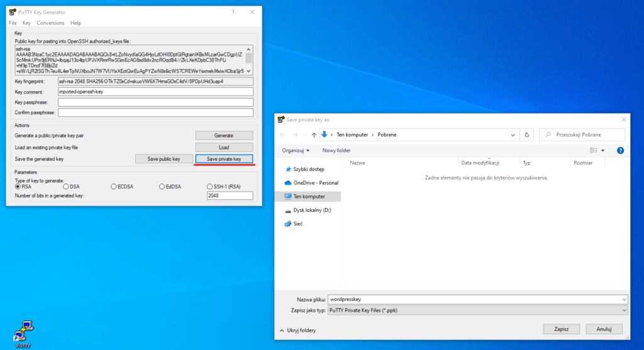The width and height of the screenshot is (644, 350).
Task: Select Dysk lokalny (D:) in the navigation pane
Action: click(308, 210)
